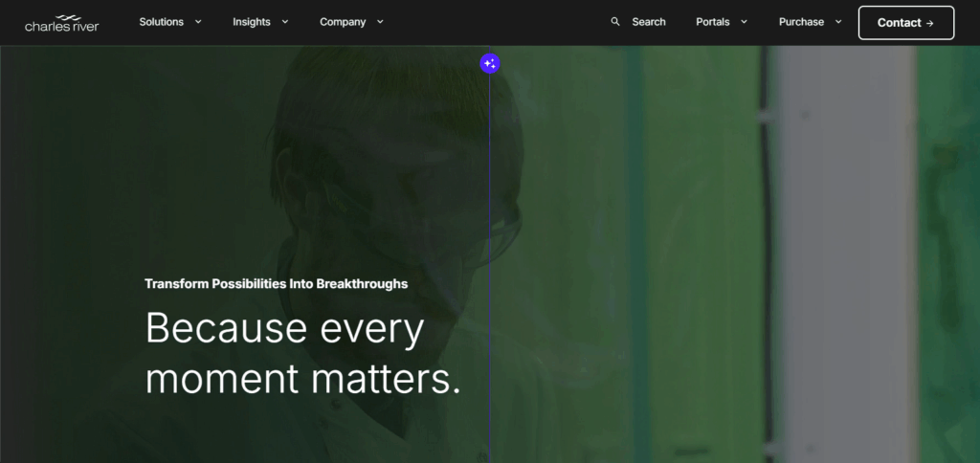
Task: Click 'Transform Possibilities Into Breakthroughs' text
Action: [277, 284]
